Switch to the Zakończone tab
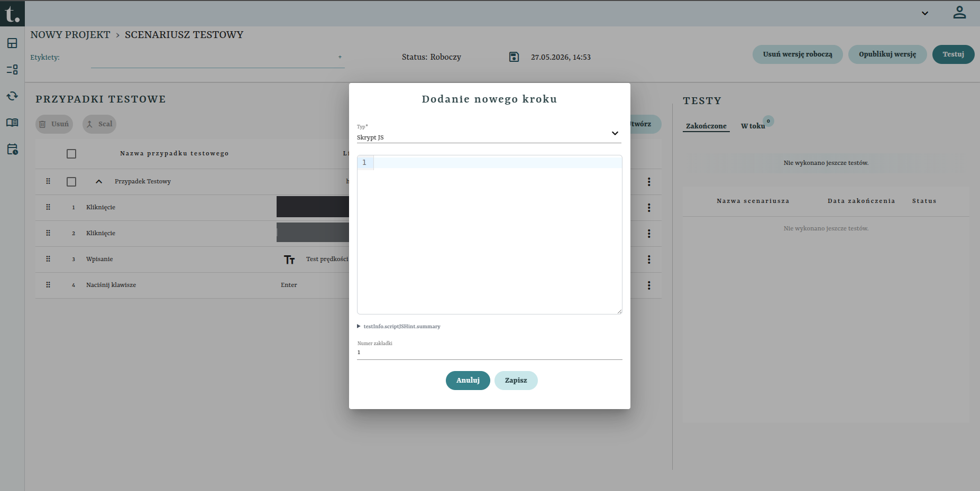 point(706,126)
